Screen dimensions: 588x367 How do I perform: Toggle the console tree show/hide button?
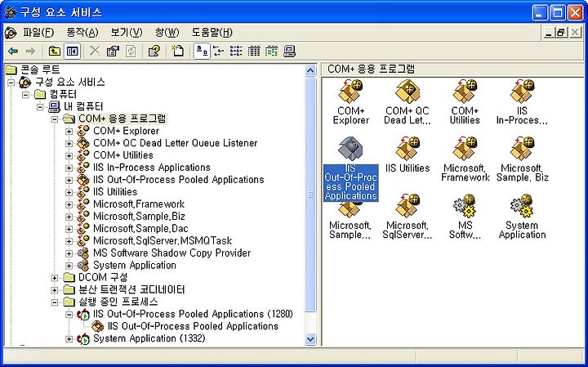(x=72, y=51)
